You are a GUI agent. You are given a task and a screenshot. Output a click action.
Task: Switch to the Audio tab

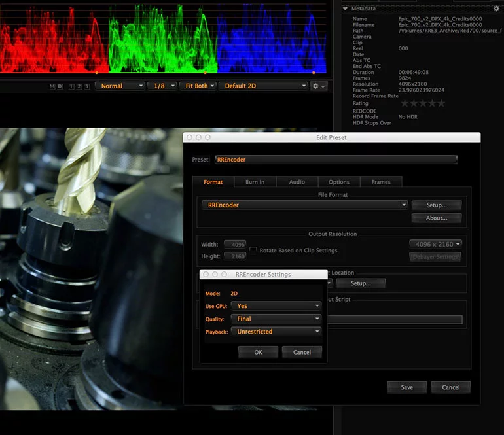[x=297, y=182]
